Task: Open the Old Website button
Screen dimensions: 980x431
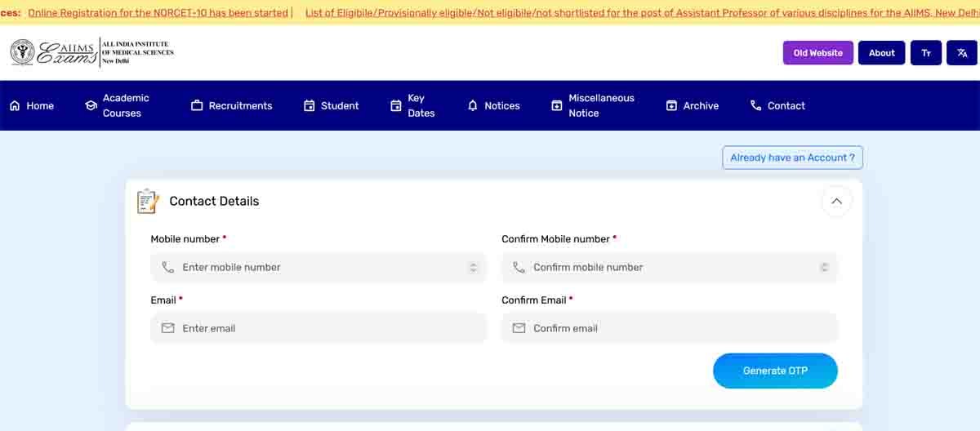Action: (x=817, y=53)
